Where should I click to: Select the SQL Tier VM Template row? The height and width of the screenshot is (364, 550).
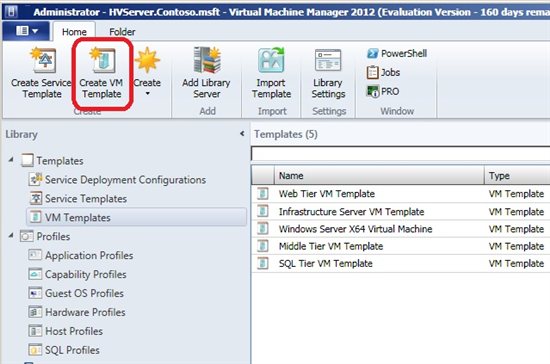[401, 264]
